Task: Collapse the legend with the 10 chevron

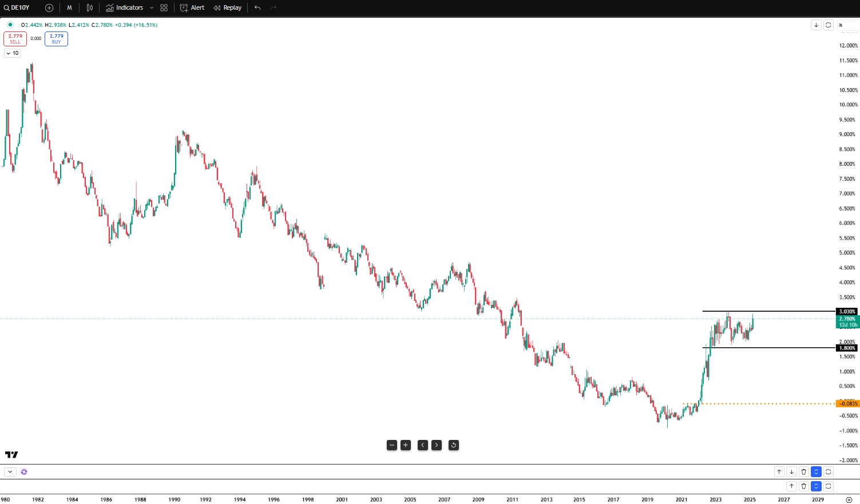Action: (12, 53)
